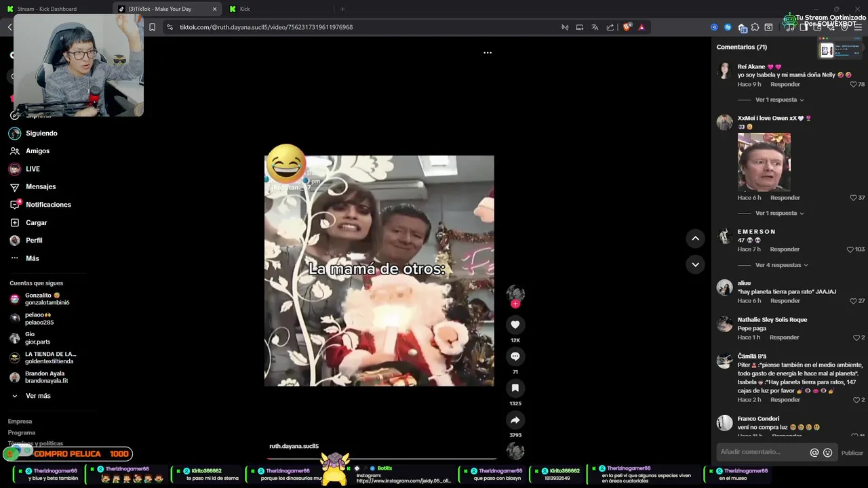Image resolution: width=868 pixels, height=488 pixels.
Task: Reply to Rei Akane's comment with Responder
Action: point(785,85)
